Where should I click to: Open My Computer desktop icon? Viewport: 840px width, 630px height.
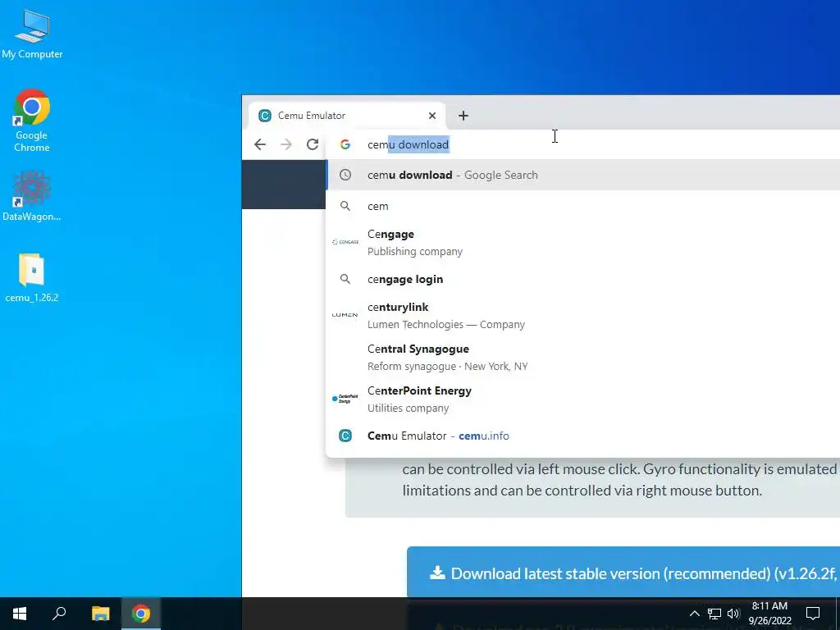pyautogui.click(x=32, y=34)
